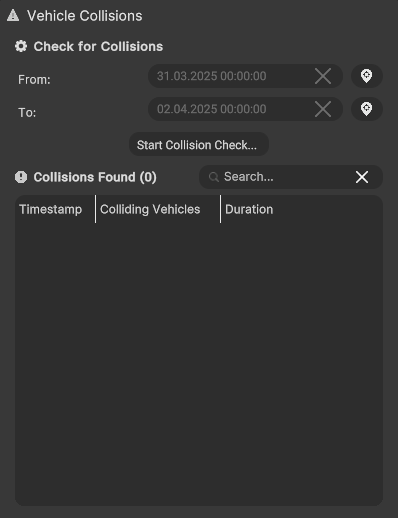Pick From time using location marker icon

tap(367, 76)
